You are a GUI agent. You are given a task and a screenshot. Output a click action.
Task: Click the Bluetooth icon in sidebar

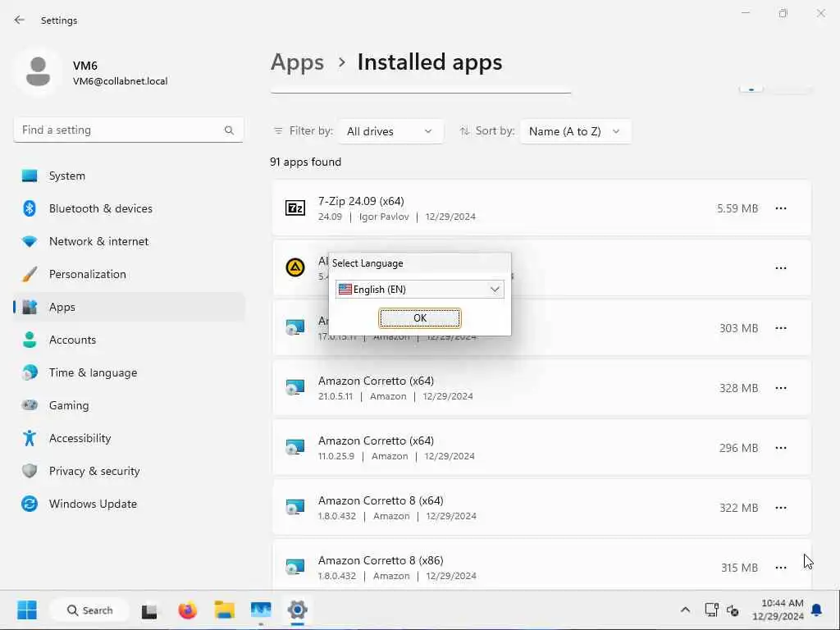tap(30, 208)
